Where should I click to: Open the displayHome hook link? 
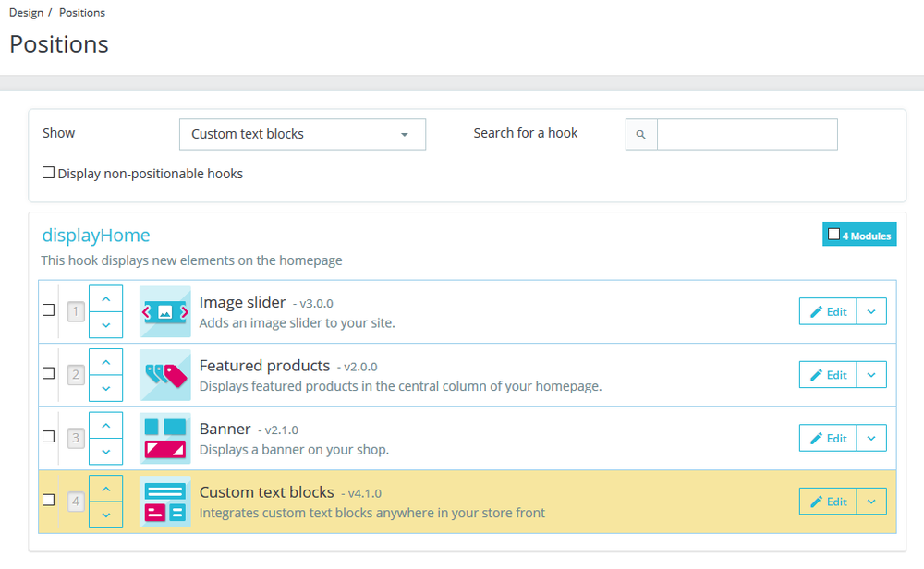96,236
